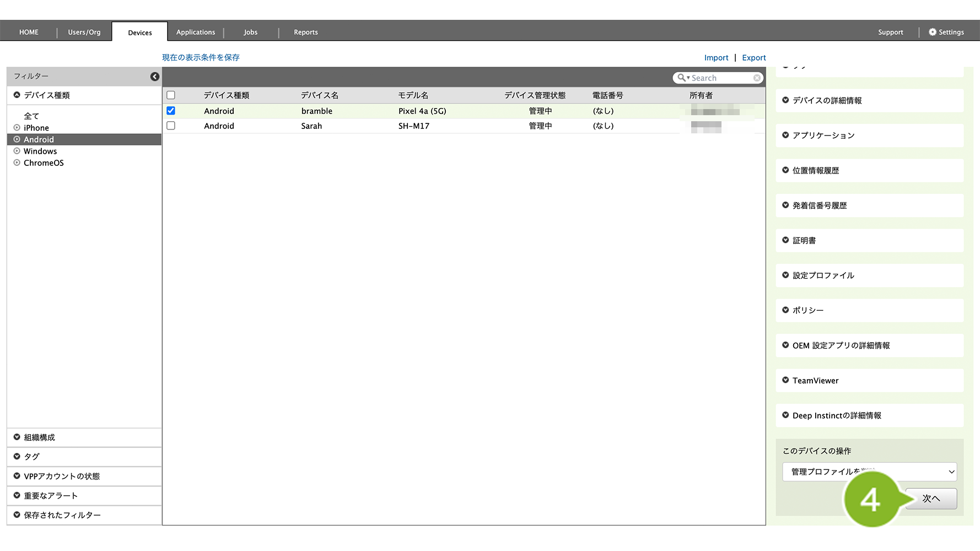Open the Jobs tab
The image size is (980, 551).
pyautogui.click(x=251, y=32)
